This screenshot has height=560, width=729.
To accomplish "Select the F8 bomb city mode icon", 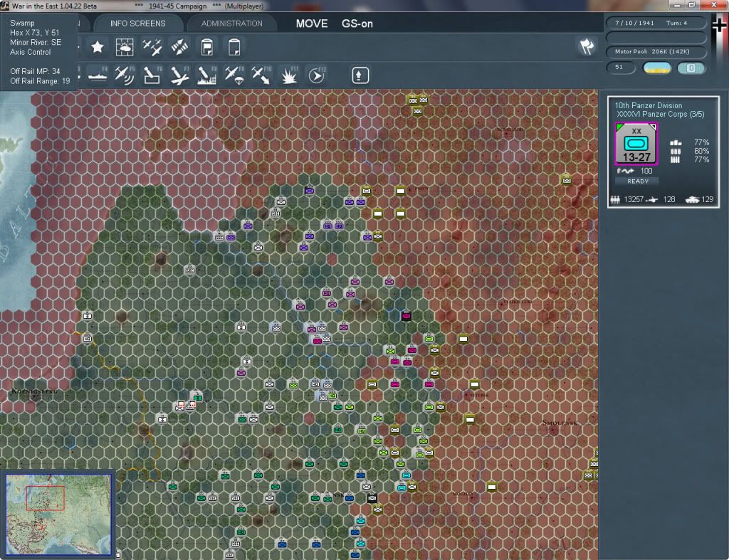I will tap(207, 75).
